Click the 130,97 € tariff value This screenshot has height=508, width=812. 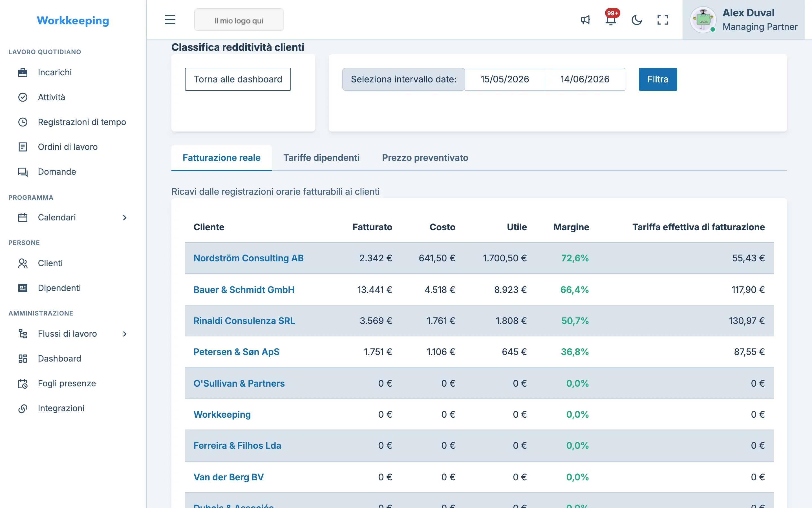pos(747,321)
